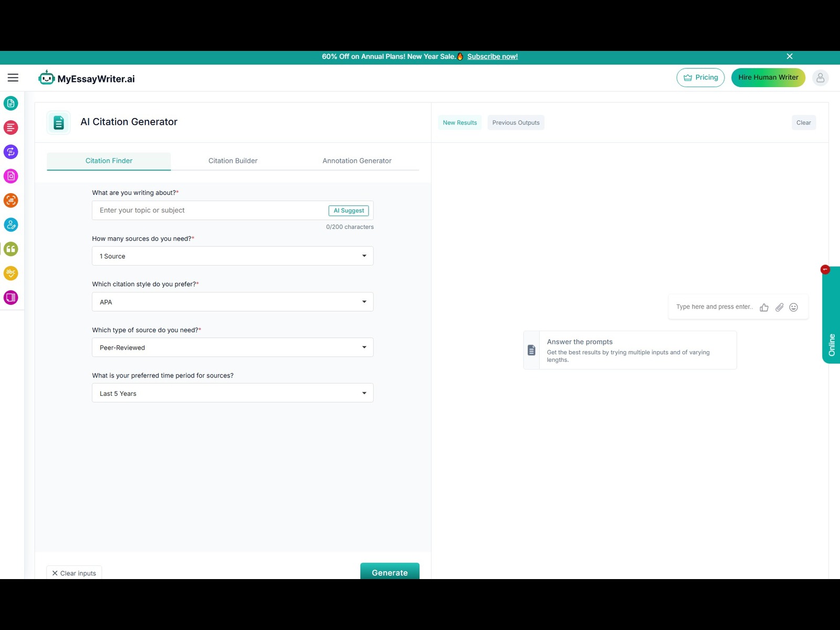Open the green quotation marks citation tool

pyautogui.click(x=10, y=249)
